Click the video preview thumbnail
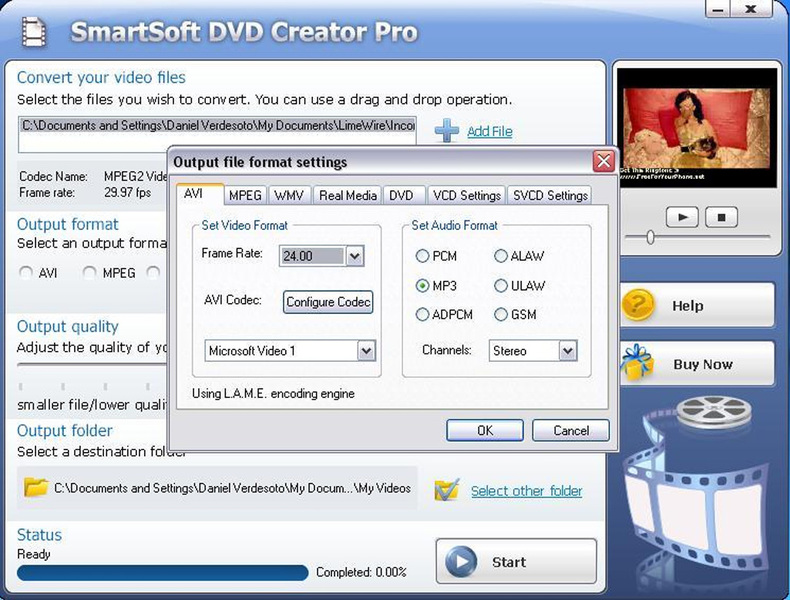 pos(697,128)
